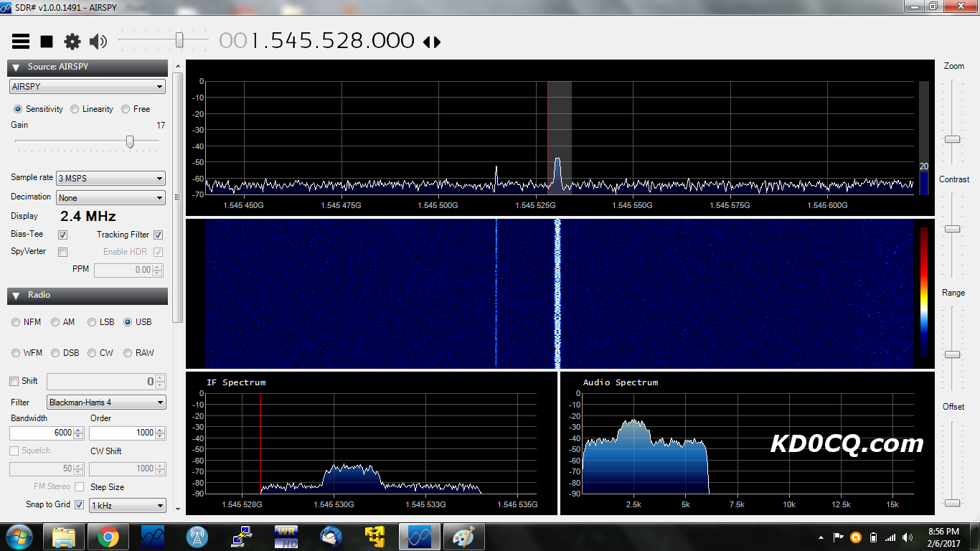Open the antenna tower taskbar app
Screen dimensions: 980x551
[x=197, y=537]
